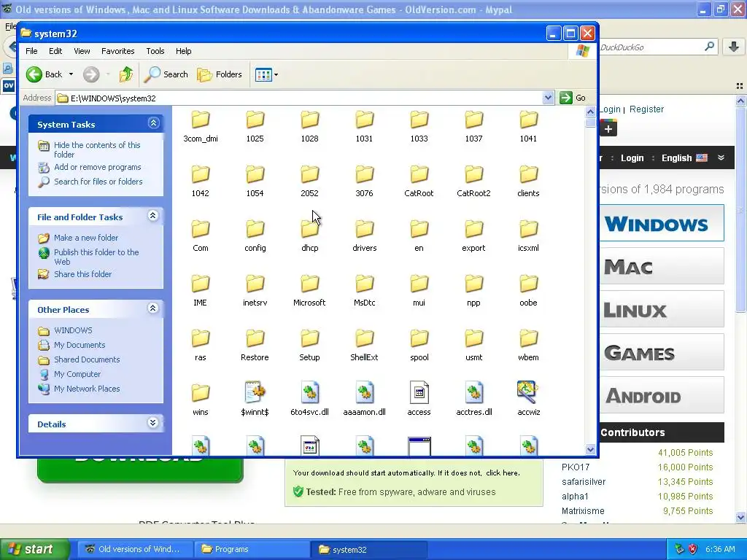Open the Tools menu
The image size is (747, 560).
[x=155, y=51]
